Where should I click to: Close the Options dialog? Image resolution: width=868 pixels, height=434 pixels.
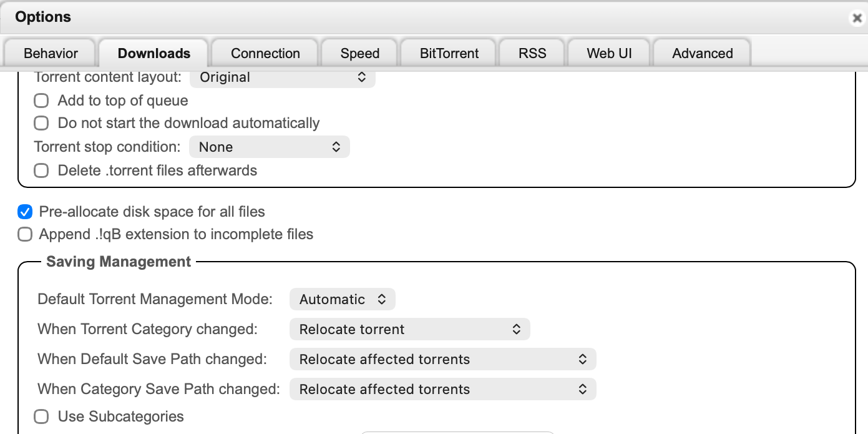coord(857,19)
